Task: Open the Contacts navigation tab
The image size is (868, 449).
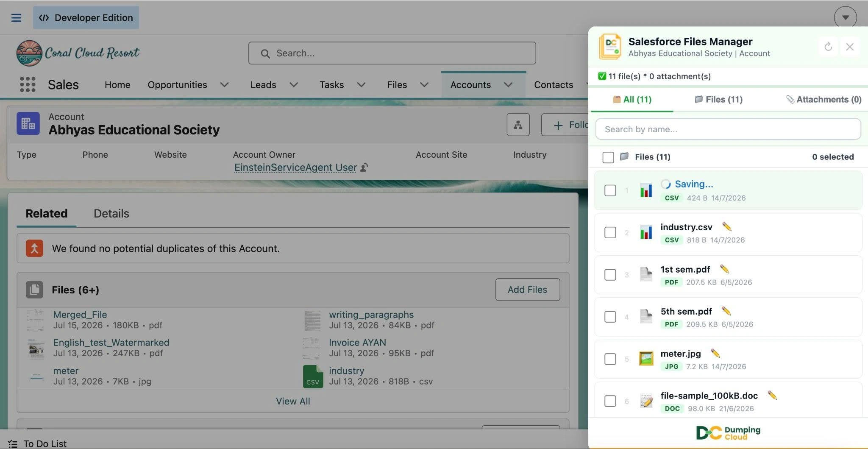Action: pyautogui.click(x=554, y=85)
